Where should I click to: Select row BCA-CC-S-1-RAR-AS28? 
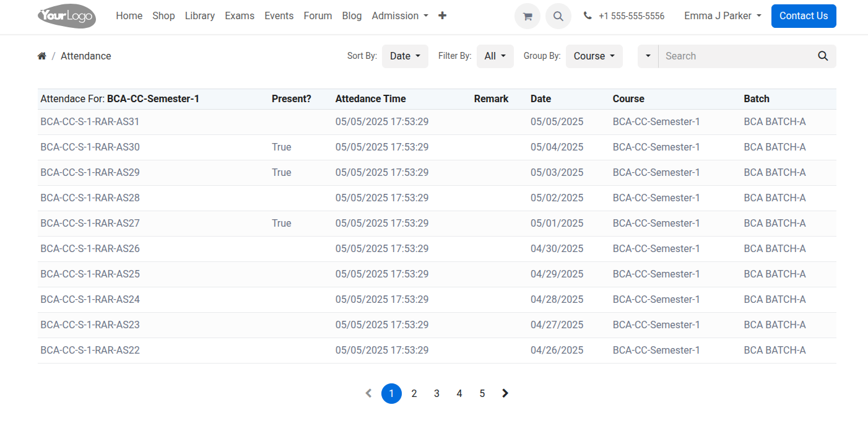(437, 198)
